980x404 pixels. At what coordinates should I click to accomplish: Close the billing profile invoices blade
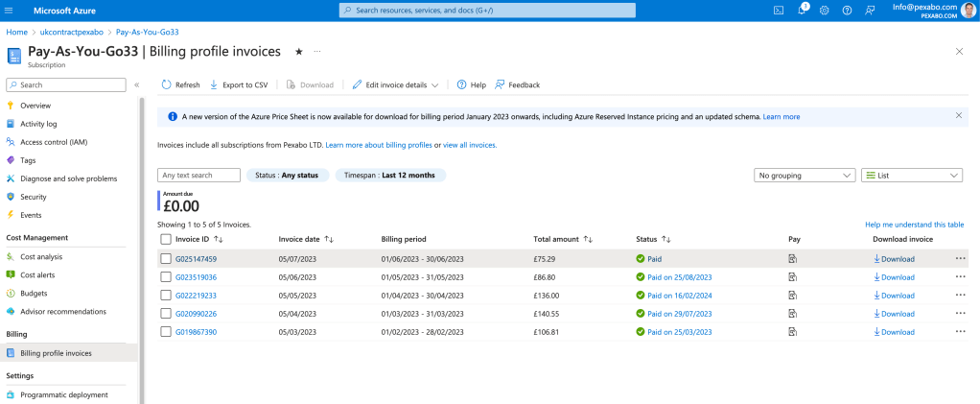point(959,52)
